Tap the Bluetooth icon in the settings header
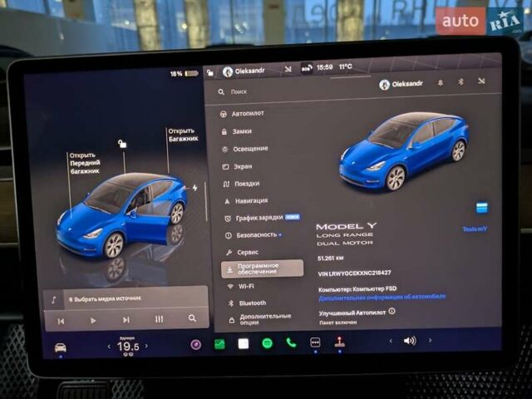 coord(461,81)
